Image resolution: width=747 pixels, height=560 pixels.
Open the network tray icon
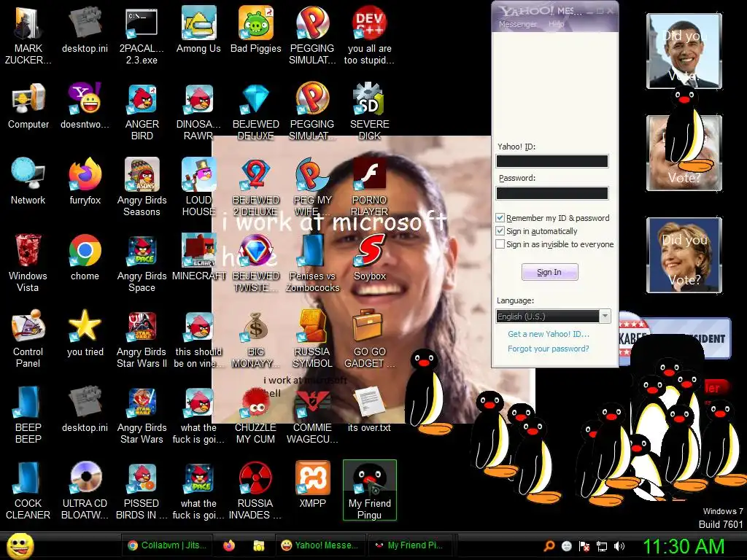[x=602, y=546]
